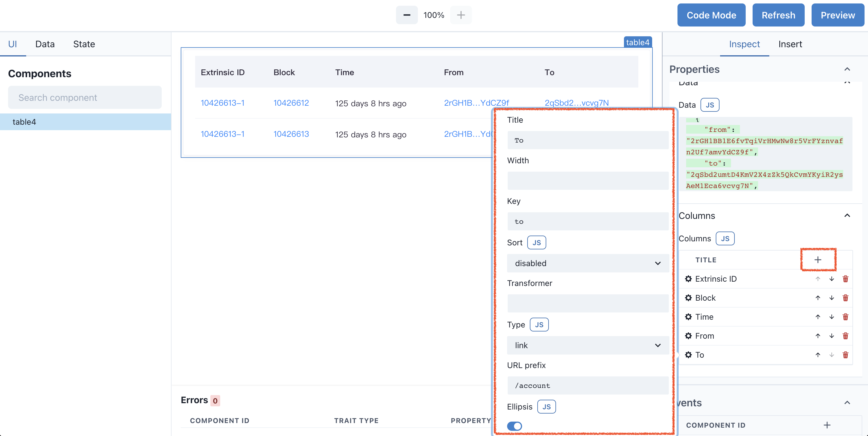Toggle JS mode for Ellipsis field
This screenshot has width=868, height=436.
pos(546,407)
